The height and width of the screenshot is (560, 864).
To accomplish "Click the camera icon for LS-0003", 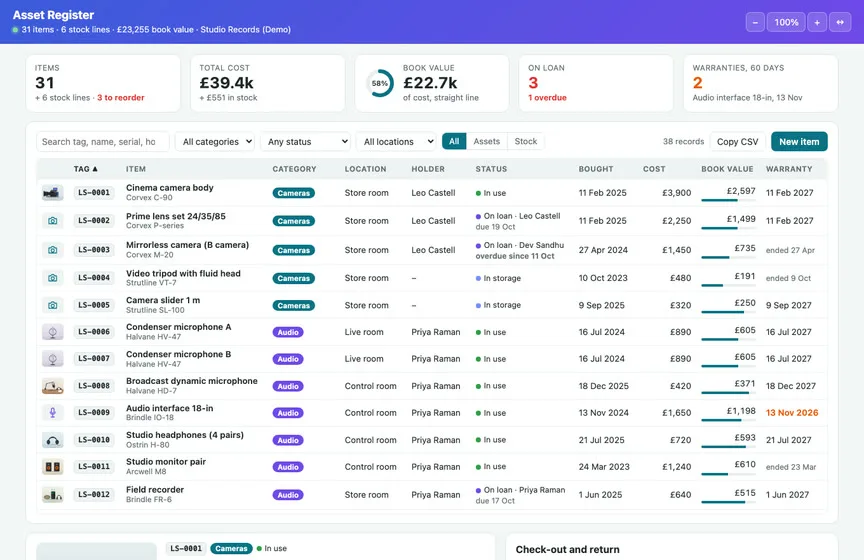I will click(52, 250).
